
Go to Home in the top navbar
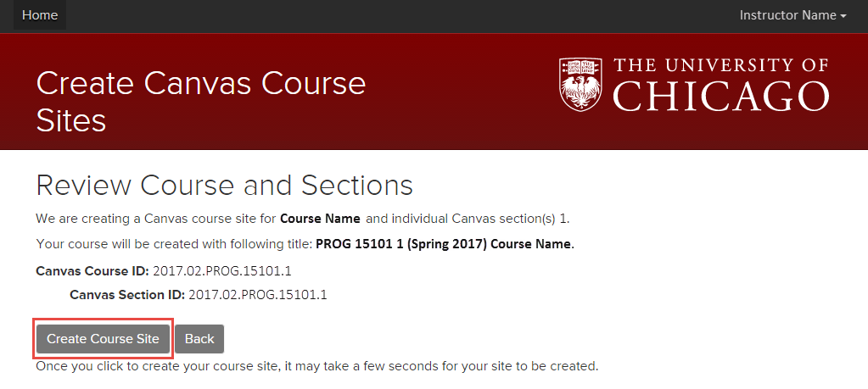(x=40, y=15)
